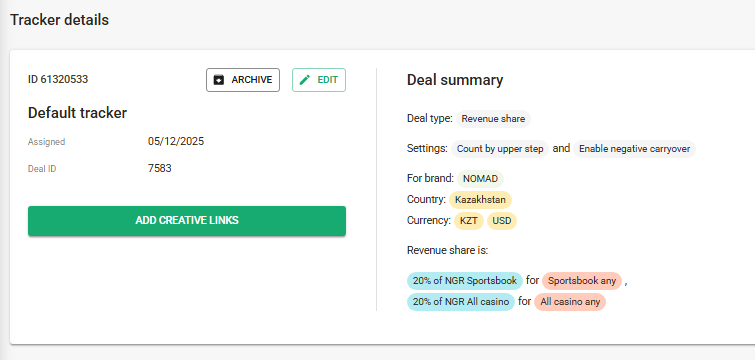Select the NOMAD brand tag
This screenshot has width=755, height=360.
(480, 179)
